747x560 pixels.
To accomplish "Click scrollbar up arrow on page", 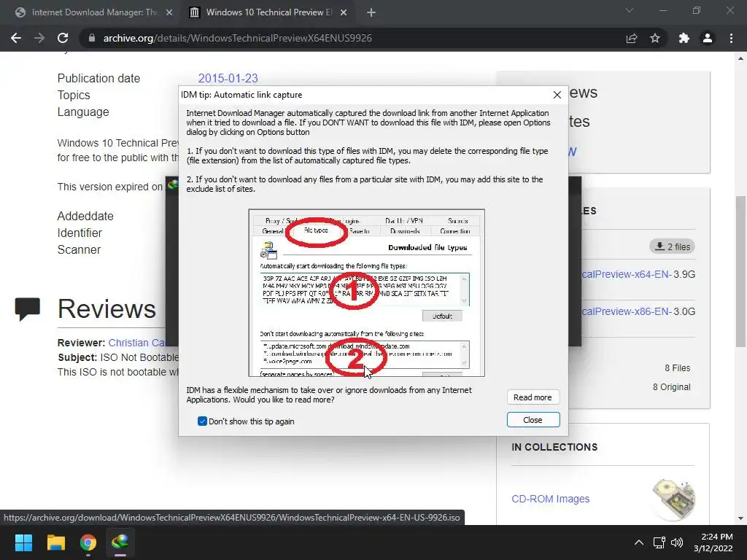I will point(740,58).
